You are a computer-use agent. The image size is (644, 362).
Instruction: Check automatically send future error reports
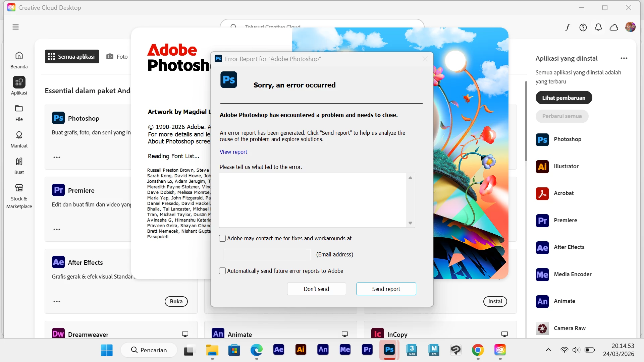click(222, 271)
